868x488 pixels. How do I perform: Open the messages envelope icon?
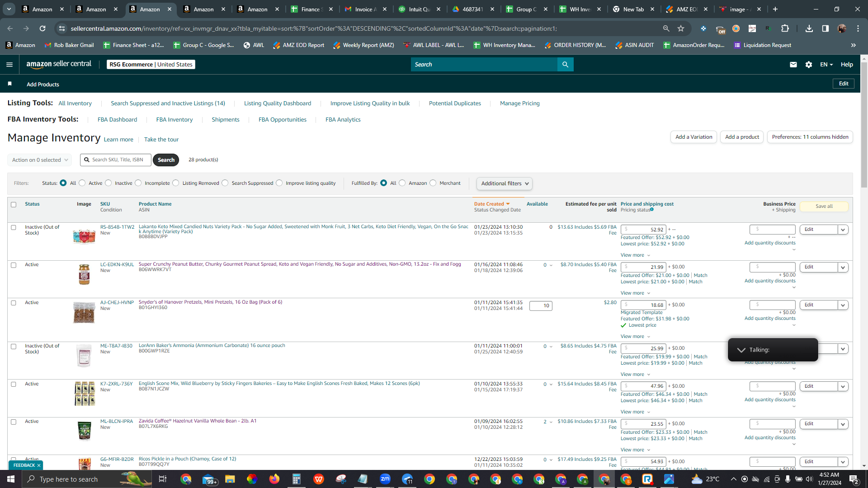point(793,65)
